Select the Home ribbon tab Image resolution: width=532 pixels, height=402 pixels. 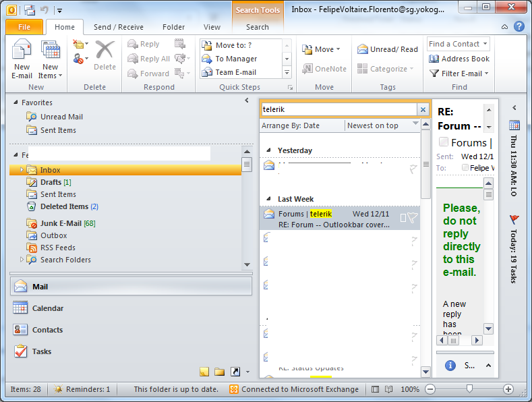click(x=65, y=27)
